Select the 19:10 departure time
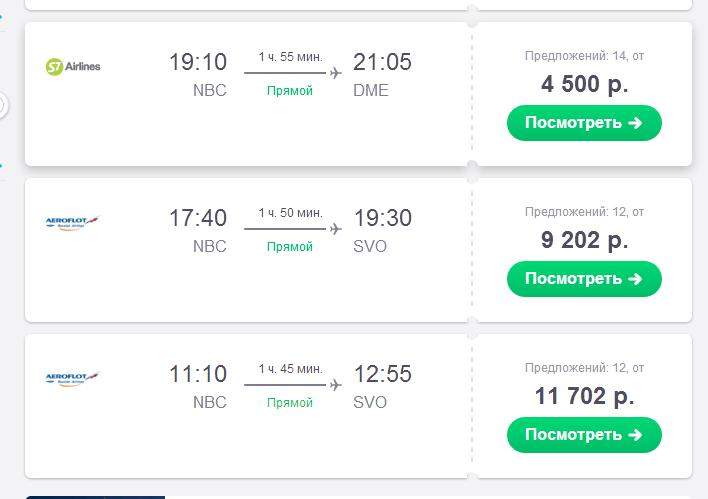708x499 pixels. (198, 62)
